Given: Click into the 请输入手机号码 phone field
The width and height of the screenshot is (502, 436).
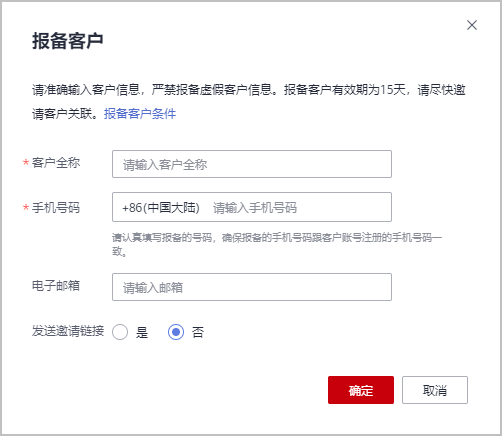Looking at the screenshot, I should tap(300, 207).
